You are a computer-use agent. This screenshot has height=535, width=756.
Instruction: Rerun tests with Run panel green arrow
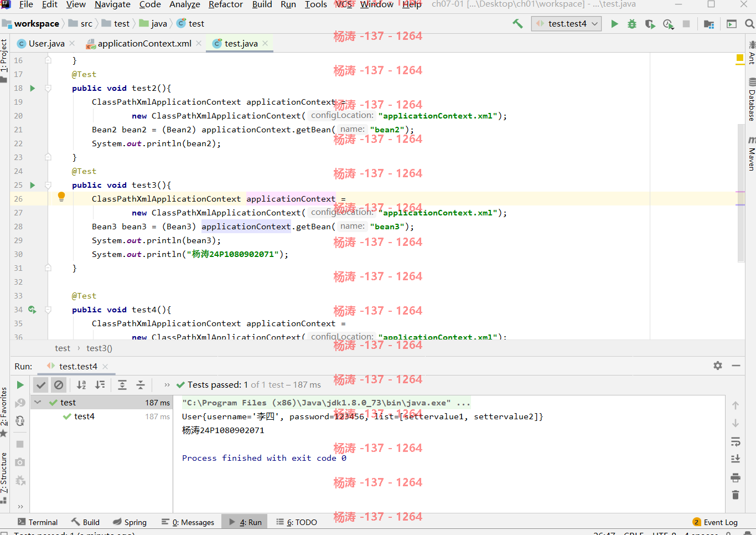[20, 385]
